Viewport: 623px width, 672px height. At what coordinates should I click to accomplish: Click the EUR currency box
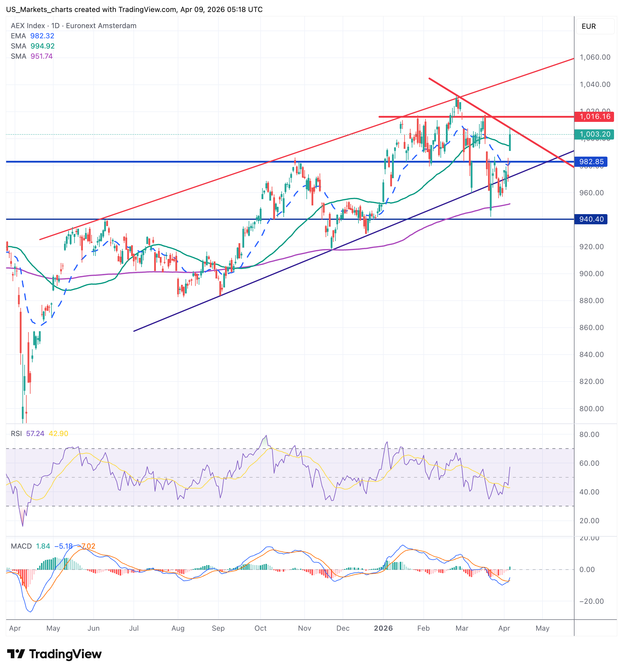[x=595, y=26]
